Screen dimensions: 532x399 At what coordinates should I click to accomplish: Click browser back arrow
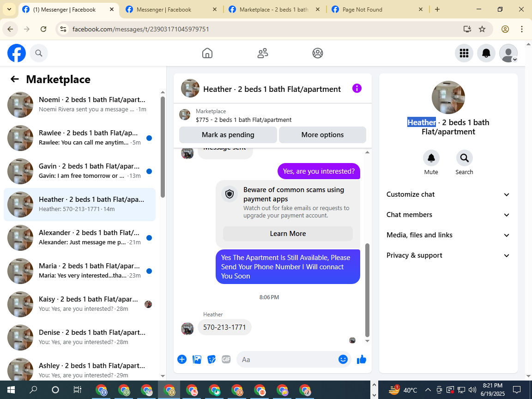click(x=10, y=29)
